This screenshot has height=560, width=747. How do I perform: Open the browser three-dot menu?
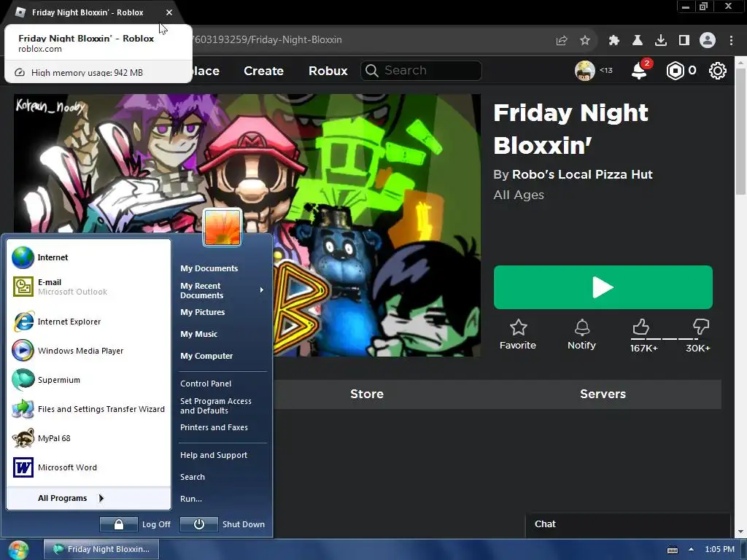(731, 41)
